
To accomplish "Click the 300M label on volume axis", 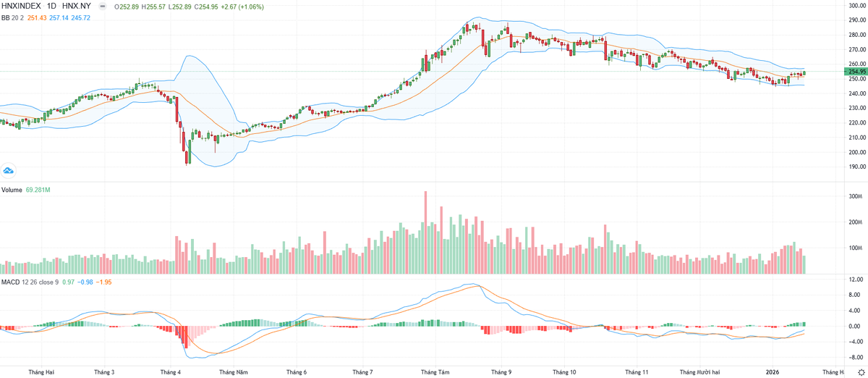I will pos(855,197).
